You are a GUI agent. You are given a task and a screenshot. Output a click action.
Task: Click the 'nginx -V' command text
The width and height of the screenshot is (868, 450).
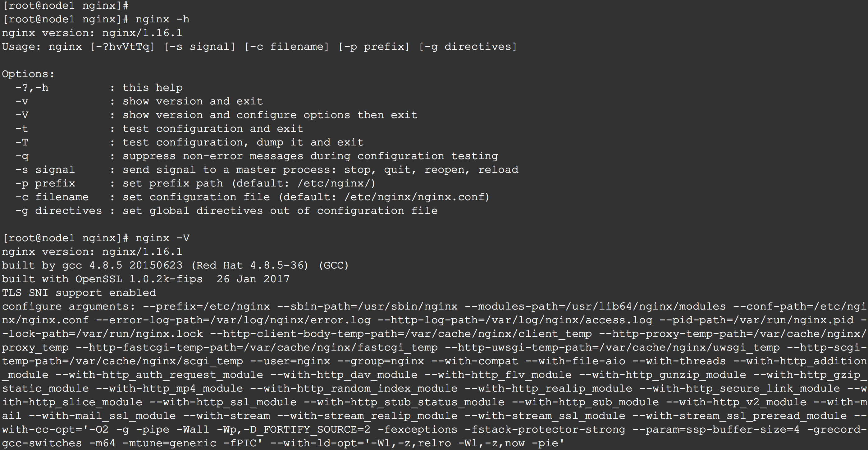click(162, 238)
